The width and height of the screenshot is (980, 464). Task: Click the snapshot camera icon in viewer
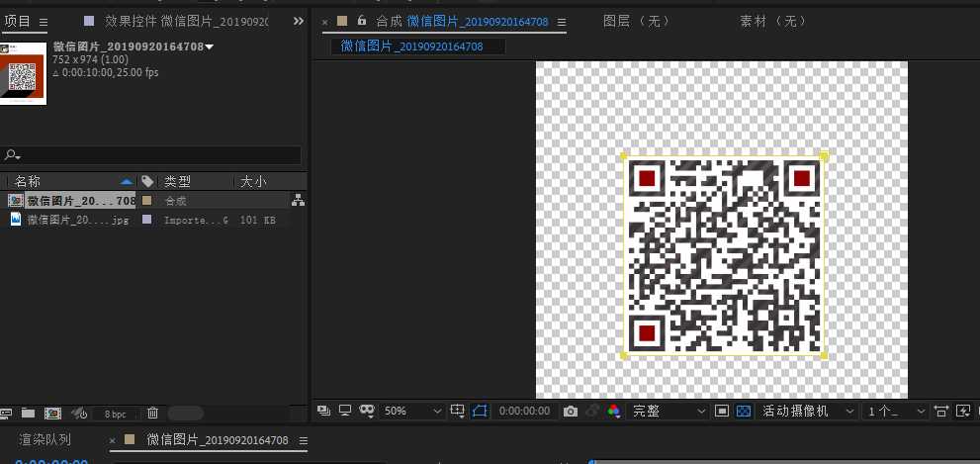click(x=570, y=411)
